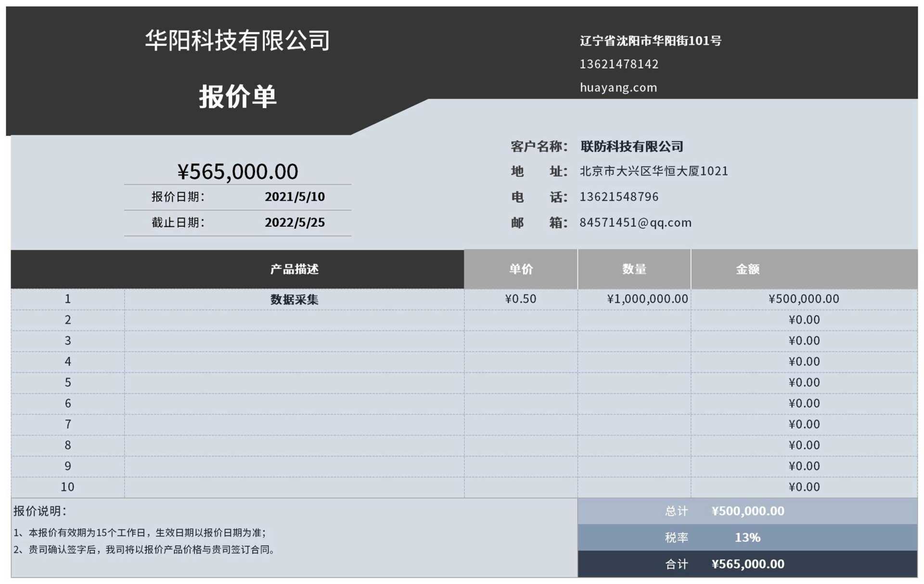The image size is (924, 584).
Task: Click the customer address 北京市大兴区华恒大厦1021
Action: coord(654,171)
